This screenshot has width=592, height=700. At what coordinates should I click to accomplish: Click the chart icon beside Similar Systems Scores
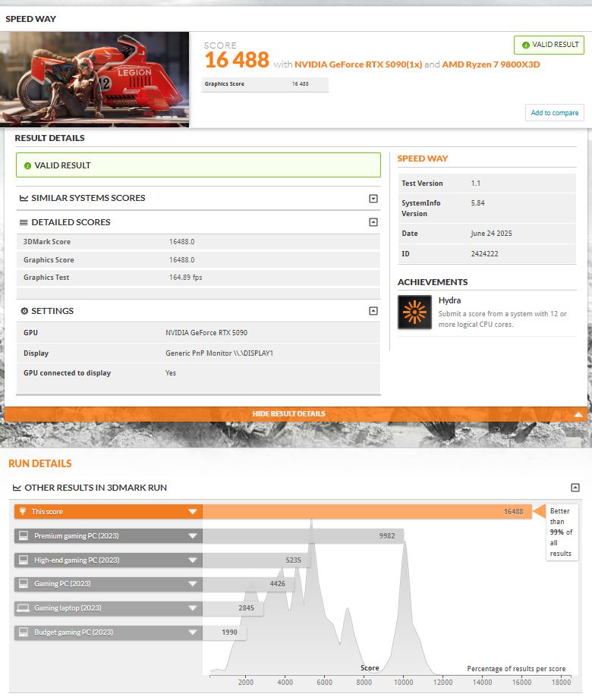pyautogui.click(x=24, y=198)
